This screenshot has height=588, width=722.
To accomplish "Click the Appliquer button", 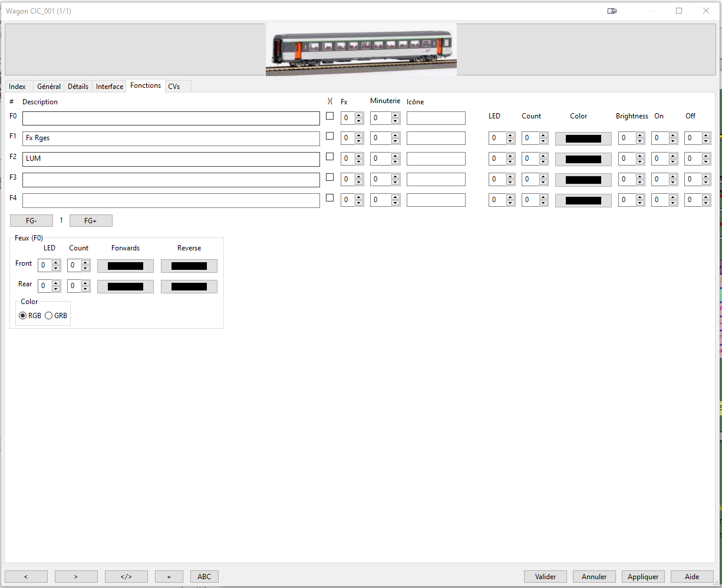I will [643, 577].
